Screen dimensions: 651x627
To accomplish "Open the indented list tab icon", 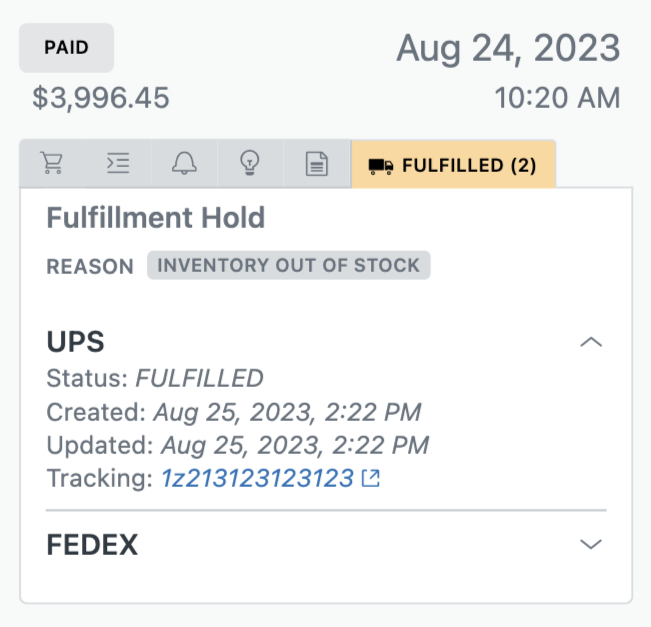I will pyautogui.click(x=118, y=164).
